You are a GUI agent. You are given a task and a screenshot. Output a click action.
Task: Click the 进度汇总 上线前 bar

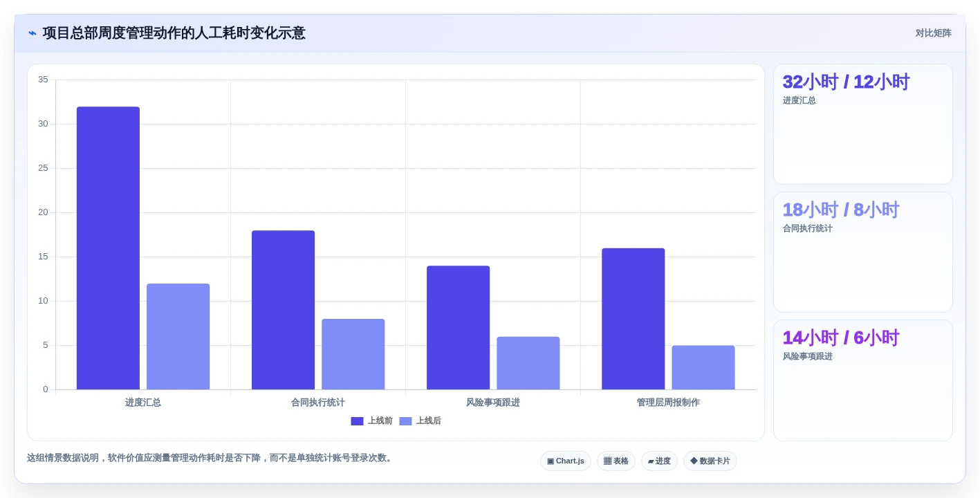coord(108,248)
